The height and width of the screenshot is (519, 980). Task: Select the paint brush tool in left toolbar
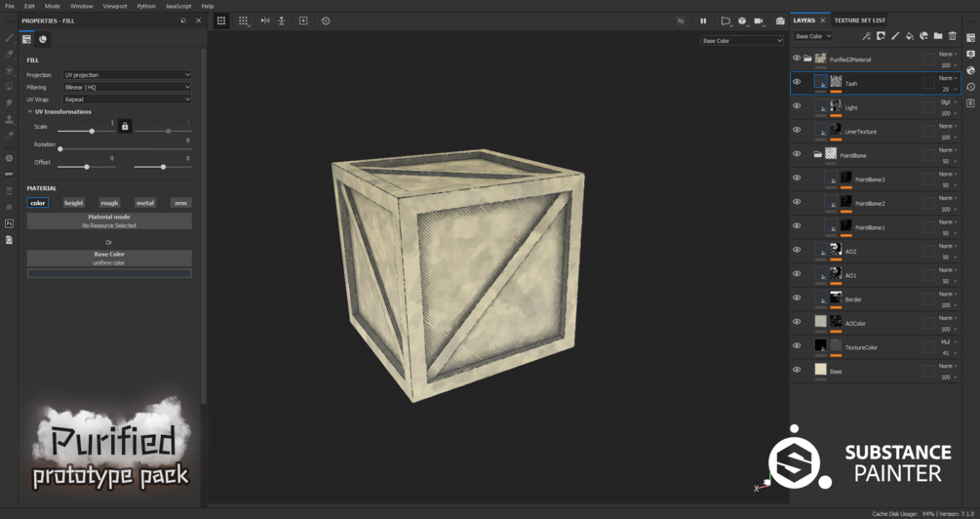click(10, 38)
